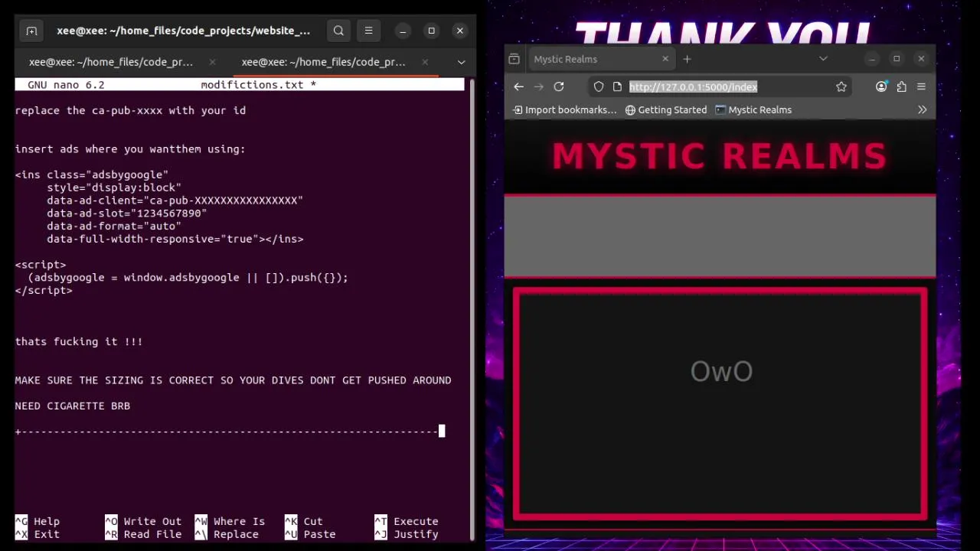Open Getting Started bookmark
980x551 pixels.
666,109
